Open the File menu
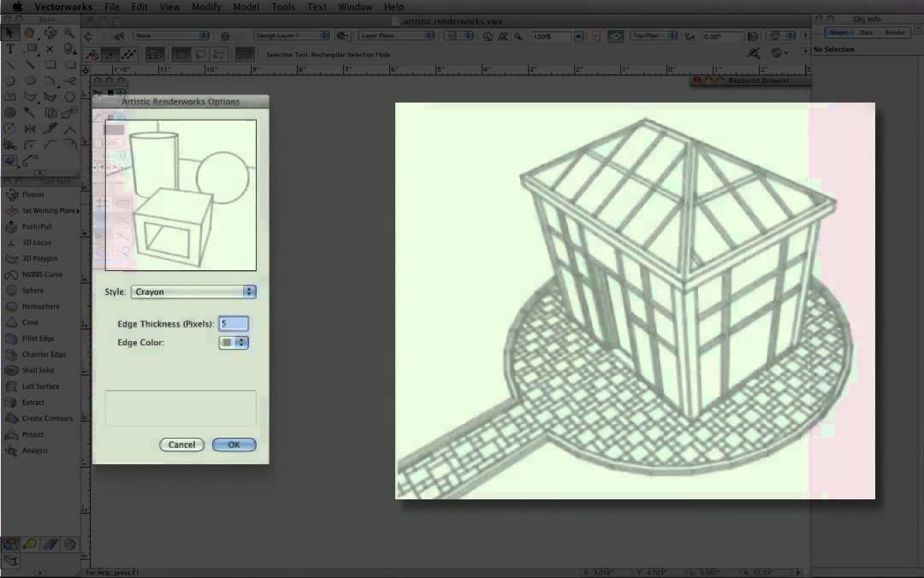This screenshot has height=578, width=924. click(x=111, y=7)
